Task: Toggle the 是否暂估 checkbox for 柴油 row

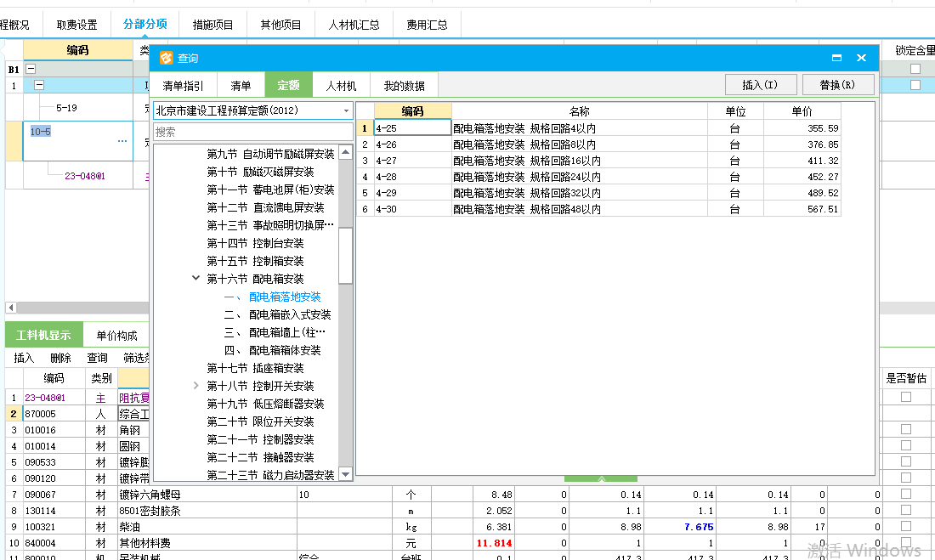Action: tap(906, 527)
